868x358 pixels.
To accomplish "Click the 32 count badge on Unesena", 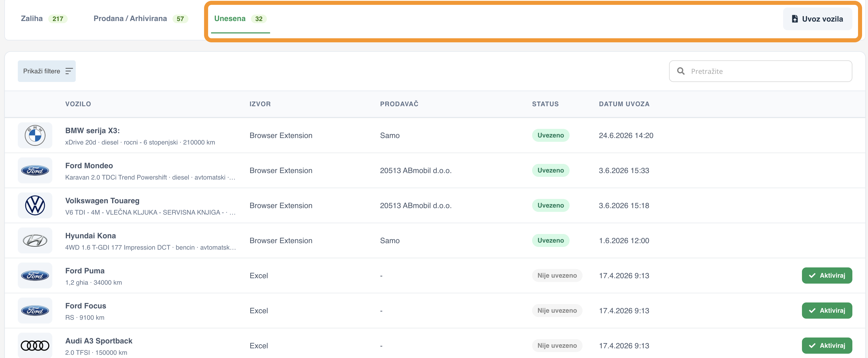I will (x=259, y=19).
